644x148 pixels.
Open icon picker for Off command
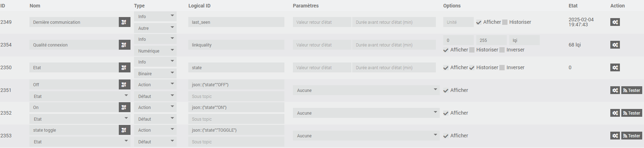point(124,84)
